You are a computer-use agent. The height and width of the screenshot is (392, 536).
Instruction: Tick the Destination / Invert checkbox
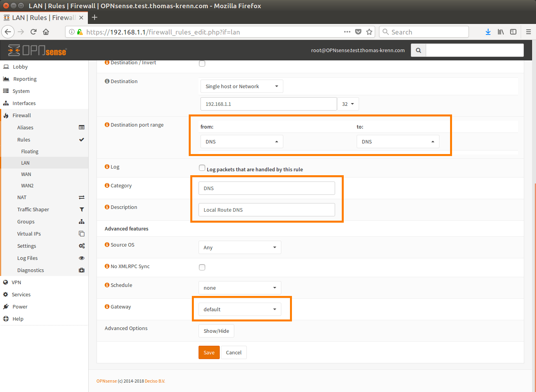202,64
